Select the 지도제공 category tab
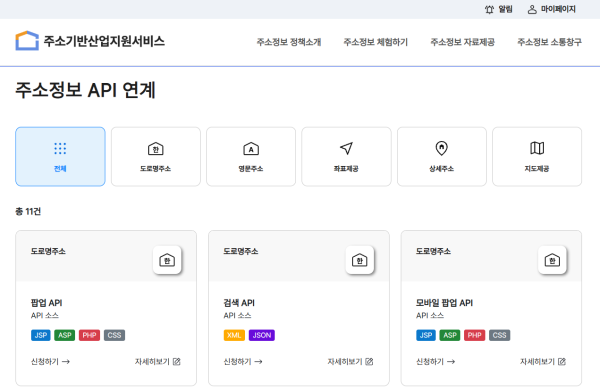The width and height of the screenshot is (600, 389). [537, 156]
